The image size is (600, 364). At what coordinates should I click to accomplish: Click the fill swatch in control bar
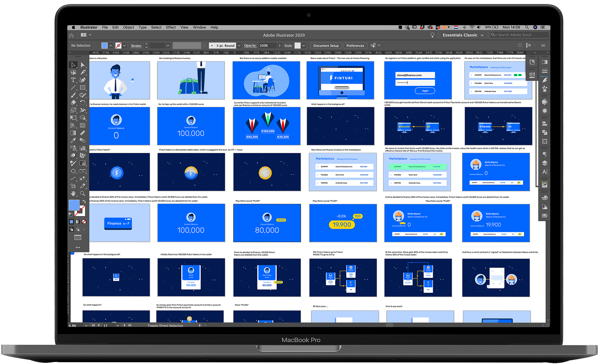click(104, 46)
